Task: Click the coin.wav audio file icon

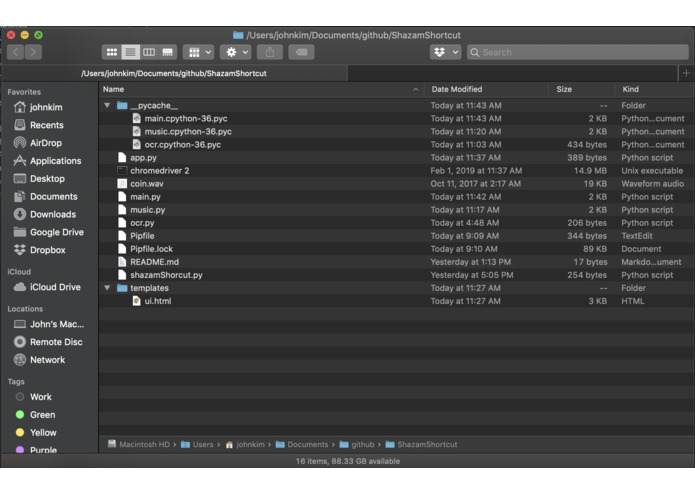Action: 122,184
